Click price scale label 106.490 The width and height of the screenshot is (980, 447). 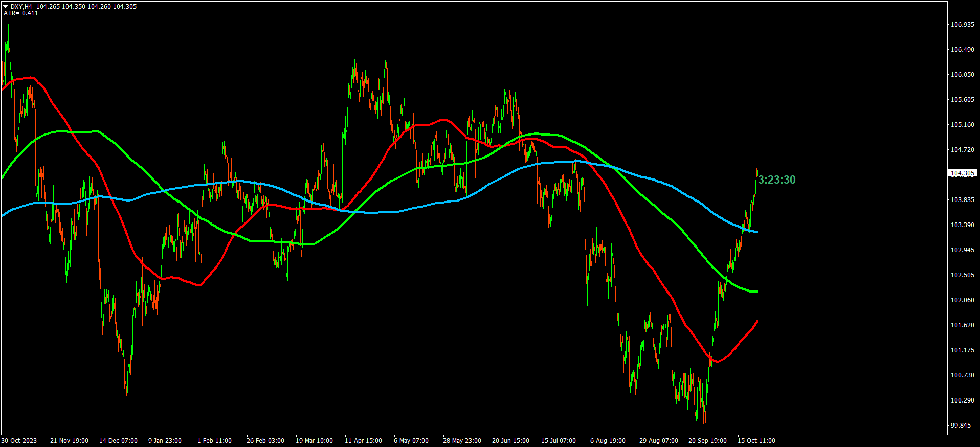click(962, 50)
